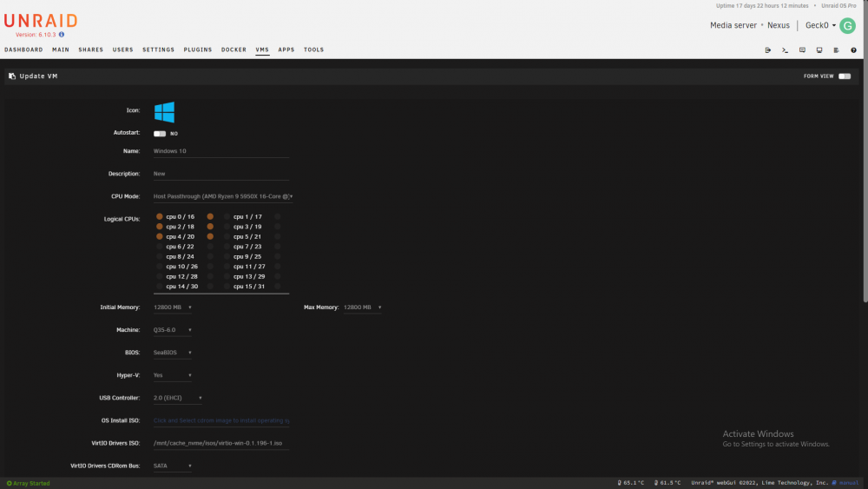
Task: Click the blue info icon beside Version 6.10.3
Action: 62,35
